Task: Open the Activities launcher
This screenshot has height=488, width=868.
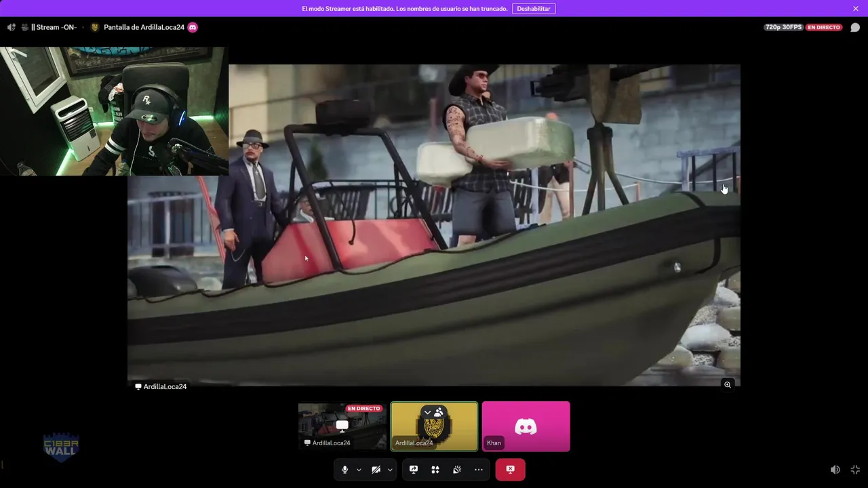Action: click(435, 470)
